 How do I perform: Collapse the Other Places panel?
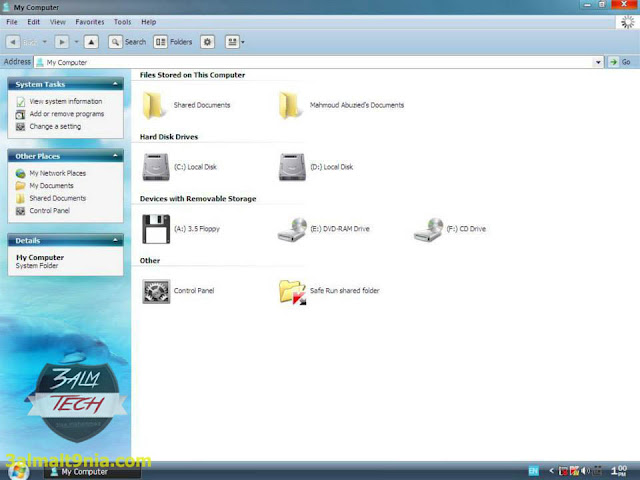(116, 156)
